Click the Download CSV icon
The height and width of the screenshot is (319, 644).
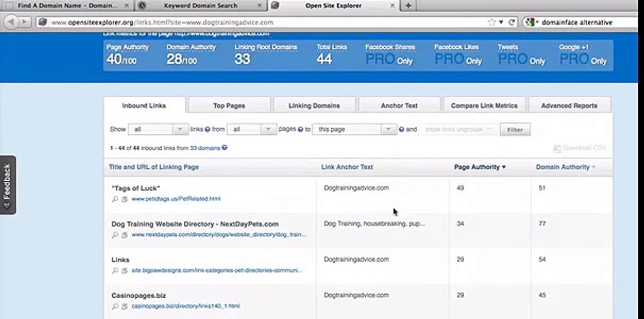tap(557, 149)
